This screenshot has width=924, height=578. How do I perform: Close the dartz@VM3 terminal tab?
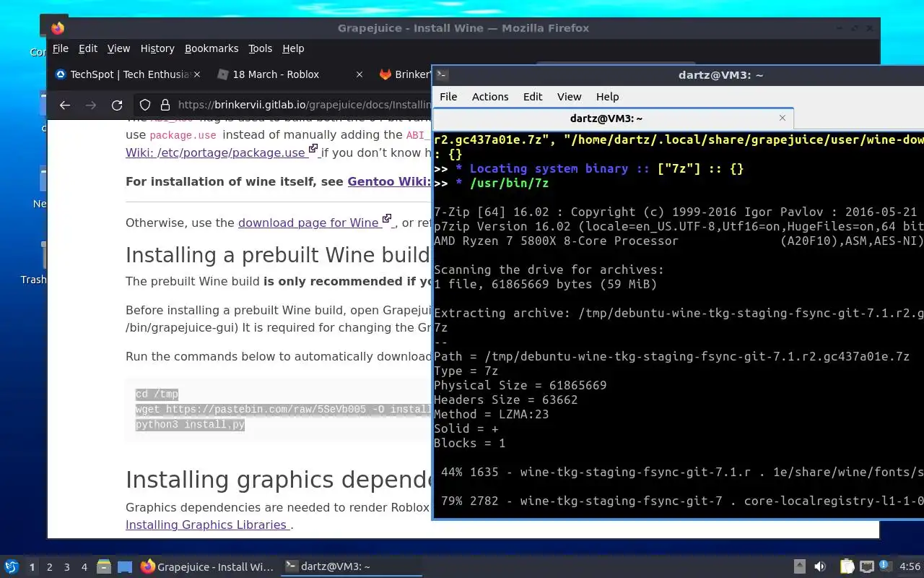(783, 118)
